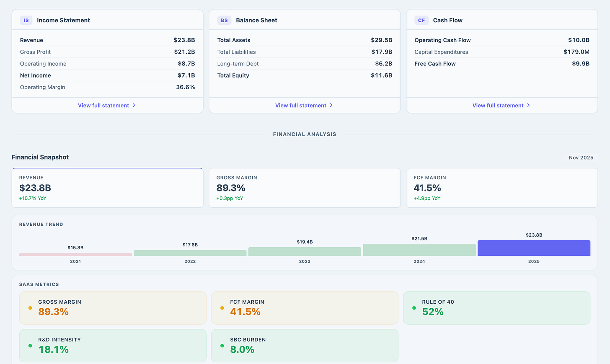Click the BS badge beside Balance Sheet

pyautogui.click(x=224, y=20)
